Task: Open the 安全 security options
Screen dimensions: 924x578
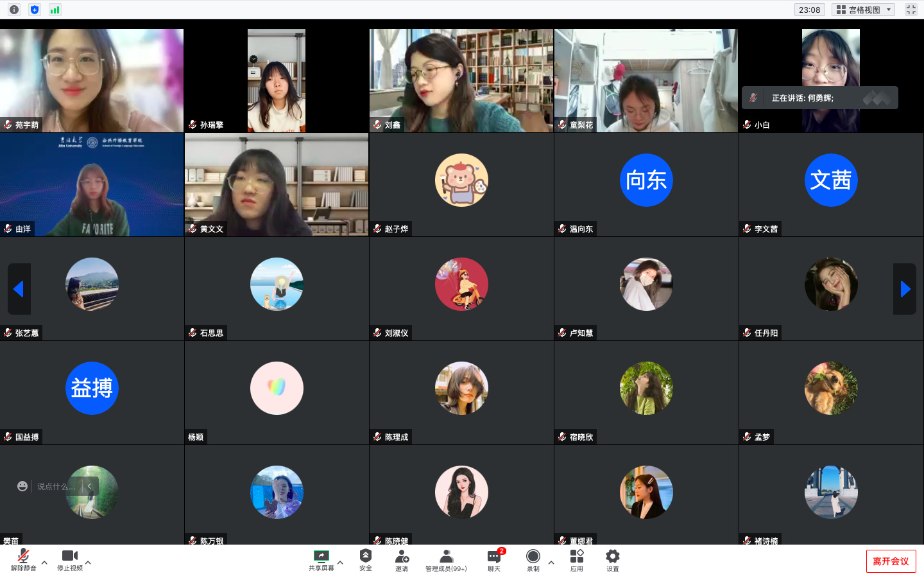Action: [366, 559]
